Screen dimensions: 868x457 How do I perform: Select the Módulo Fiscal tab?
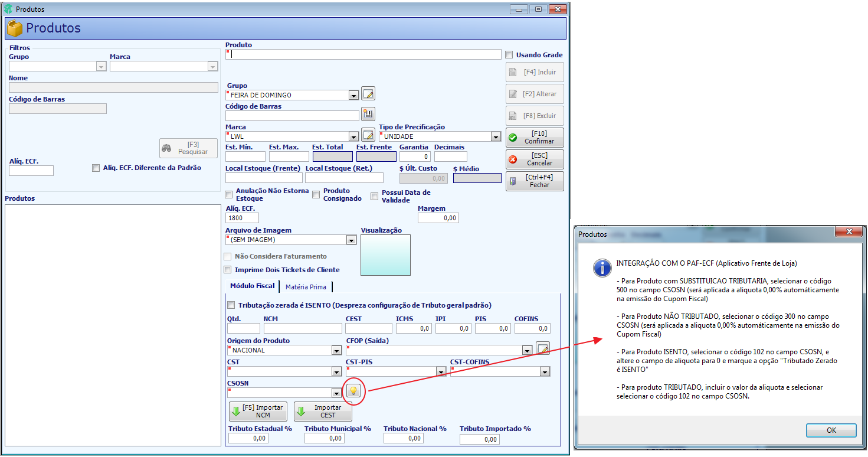[x=252, y=286]
